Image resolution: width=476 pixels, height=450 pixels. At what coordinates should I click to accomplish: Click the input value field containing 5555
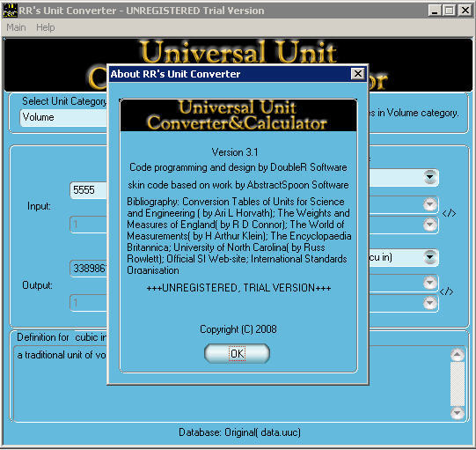pos(89,190)
